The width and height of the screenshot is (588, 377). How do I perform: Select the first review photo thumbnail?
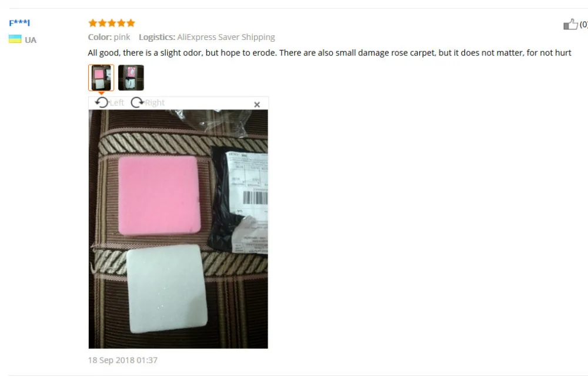(101, 78)
